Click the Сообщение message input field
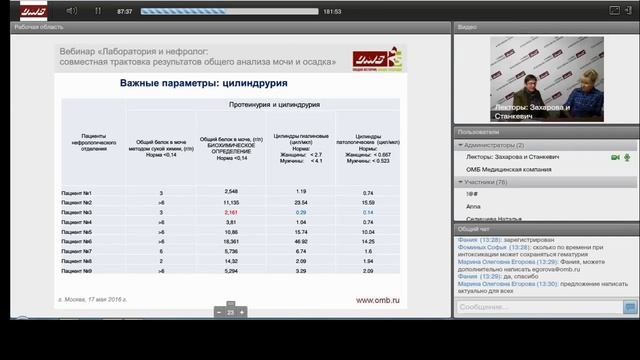The width and height of the screenshot is (640, 360). pos(539,307)
